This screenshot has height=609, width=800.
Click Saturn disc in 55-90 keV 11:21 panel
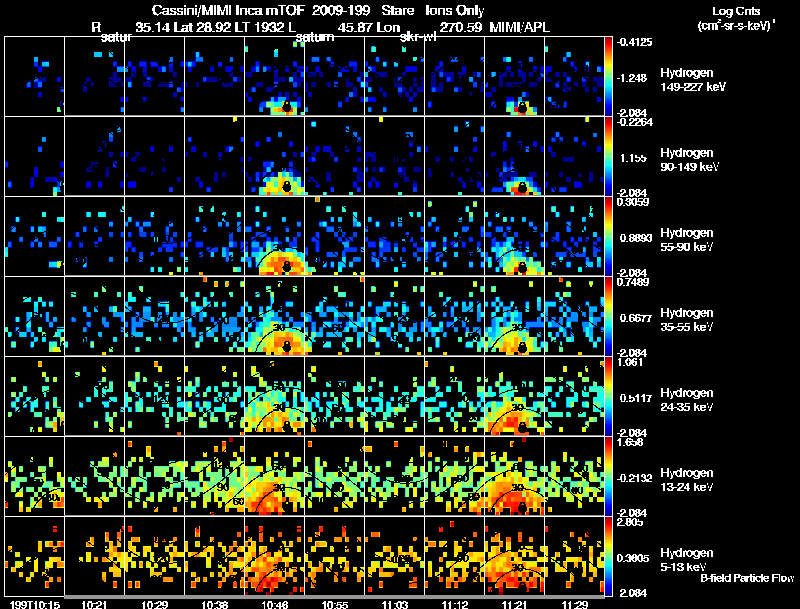pyautogui.click(x=522, y=267)
